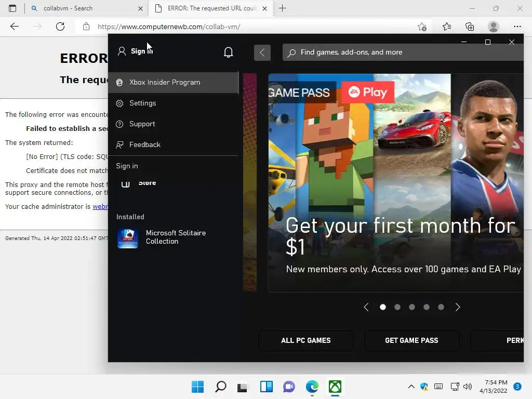Open Edge Settings and more menu
This screenshot has height=399, width=532.
pos(517,26)
